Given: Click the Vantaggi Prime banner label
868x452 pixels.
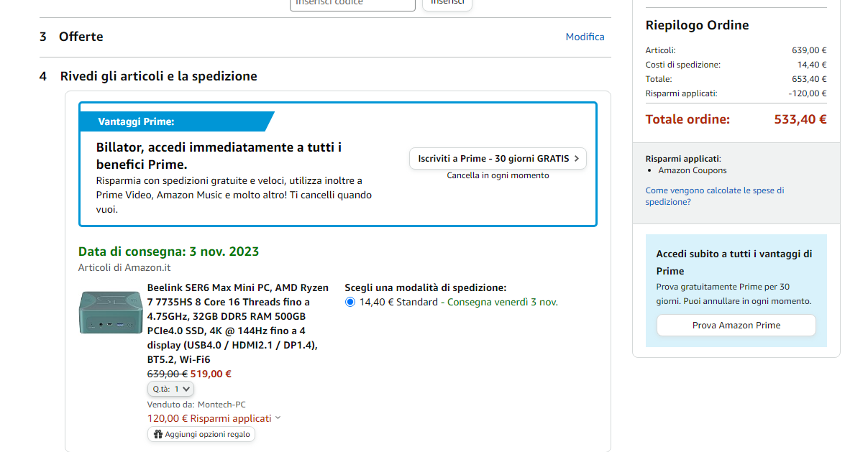Looking at the screenshot, I should 136,122.
